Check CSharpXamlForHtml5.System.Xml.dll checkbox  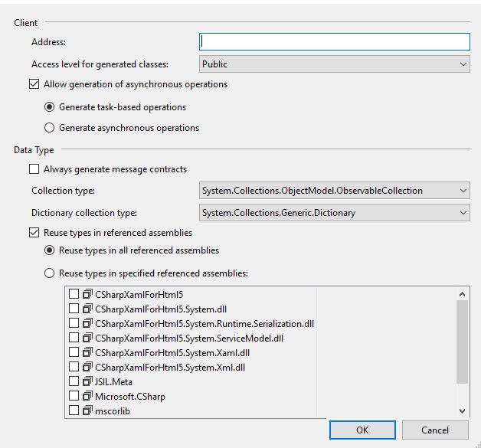click(x=74, y=366)
